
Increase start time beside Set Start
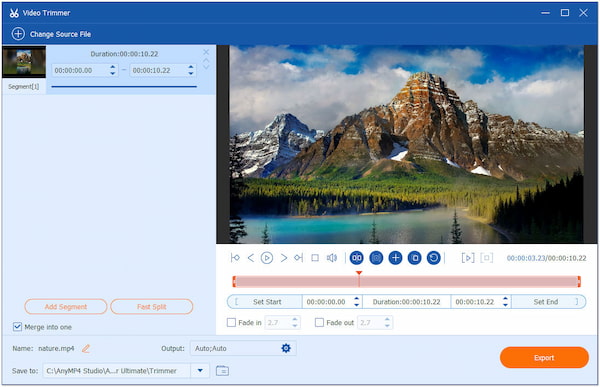tap(357, 299)
